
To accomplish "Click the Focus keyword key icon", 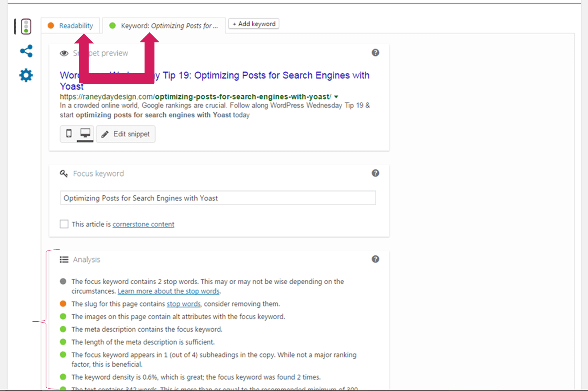I will tap(64, 173).
